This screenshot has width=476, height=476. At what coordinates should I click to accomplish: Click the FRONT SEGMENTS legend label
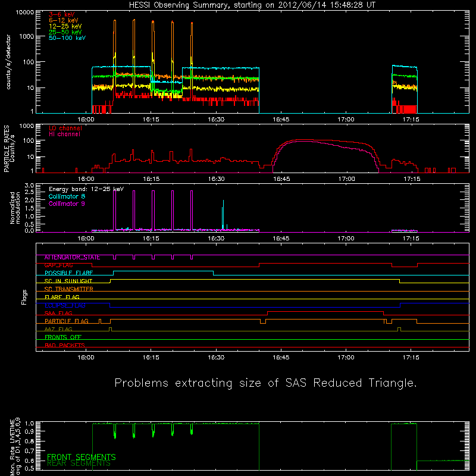[x=82, y=457]
